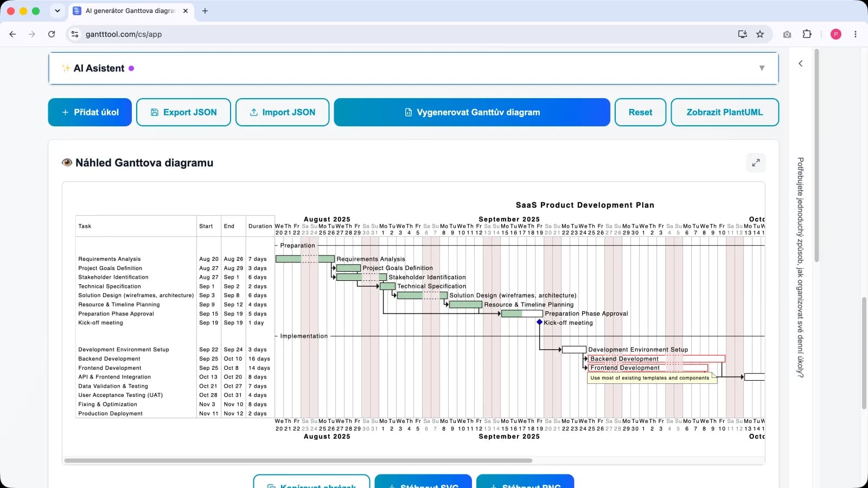Click the Development Environment Setup bar

(574, 349)
